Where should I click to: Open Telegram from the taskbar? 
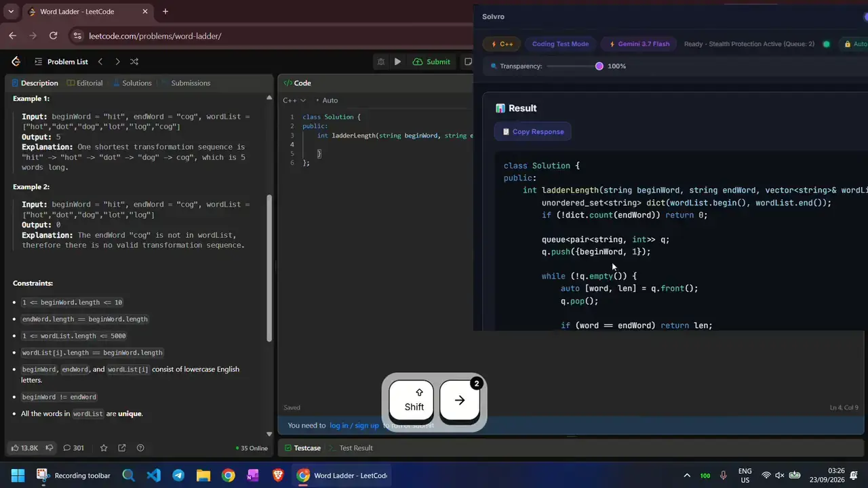178,475
